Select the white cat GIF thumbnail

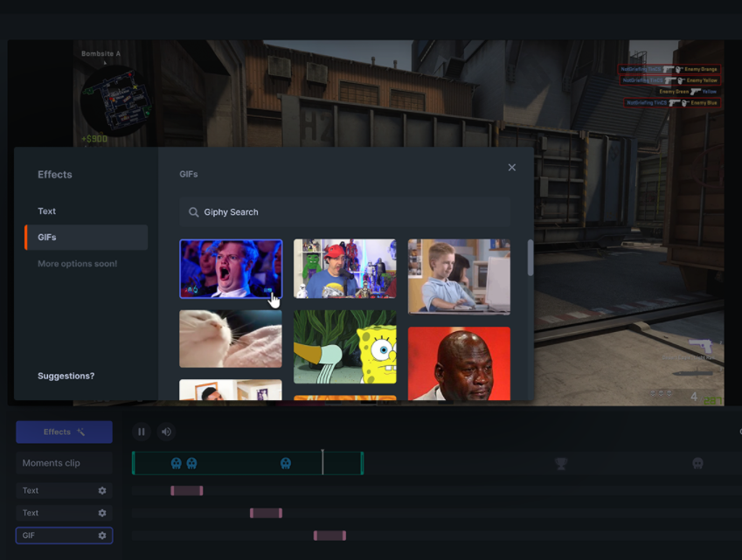tap(231, 339)
